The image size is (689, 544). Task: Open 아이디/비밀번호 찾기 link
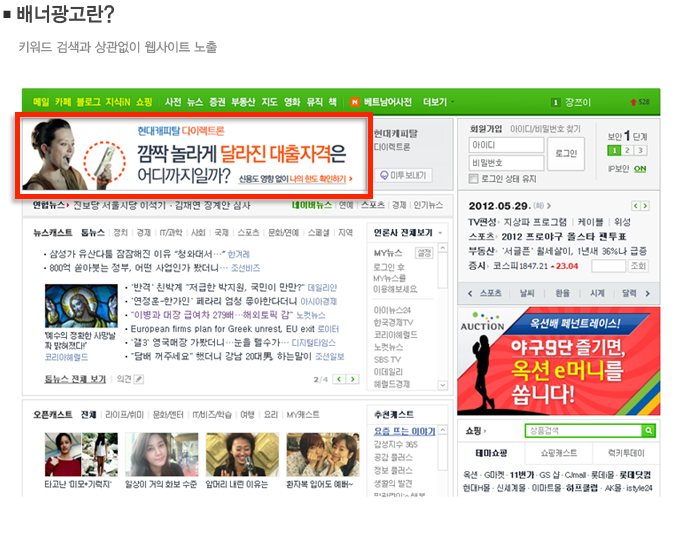545,129
